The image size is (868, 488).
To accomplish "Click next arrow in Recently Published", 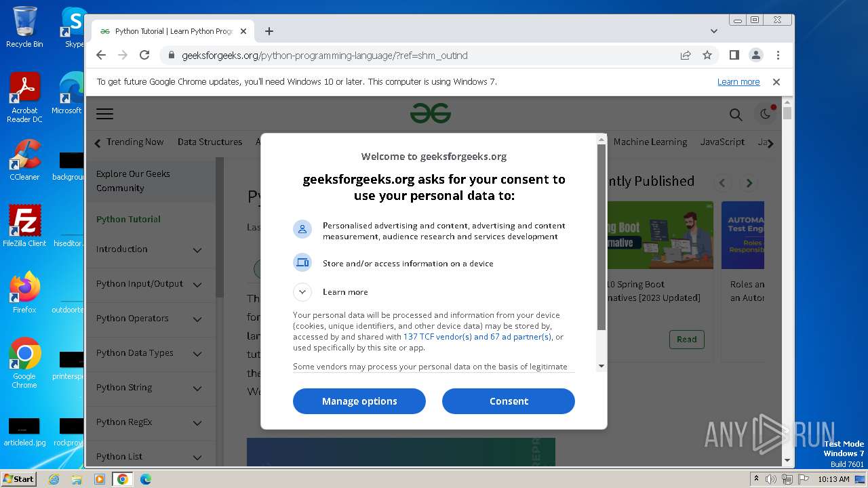I will [x=749, y=183].
